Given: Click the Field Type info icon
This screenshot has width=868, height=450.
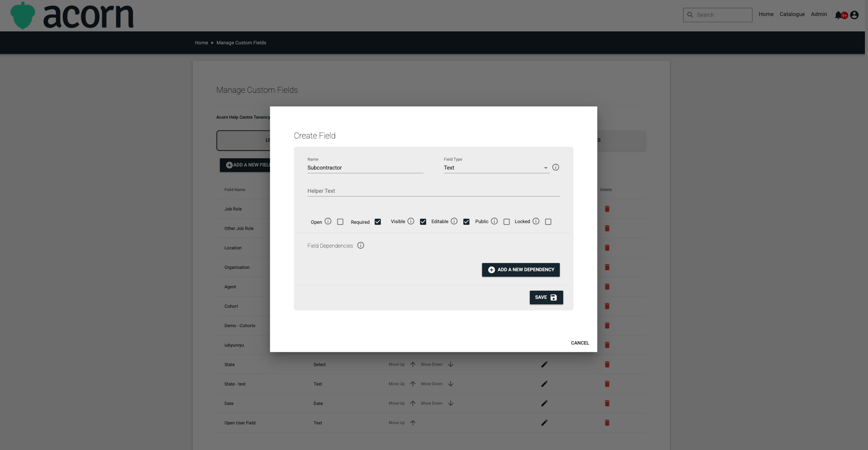Looking at the screenshot, I should 556,167.
